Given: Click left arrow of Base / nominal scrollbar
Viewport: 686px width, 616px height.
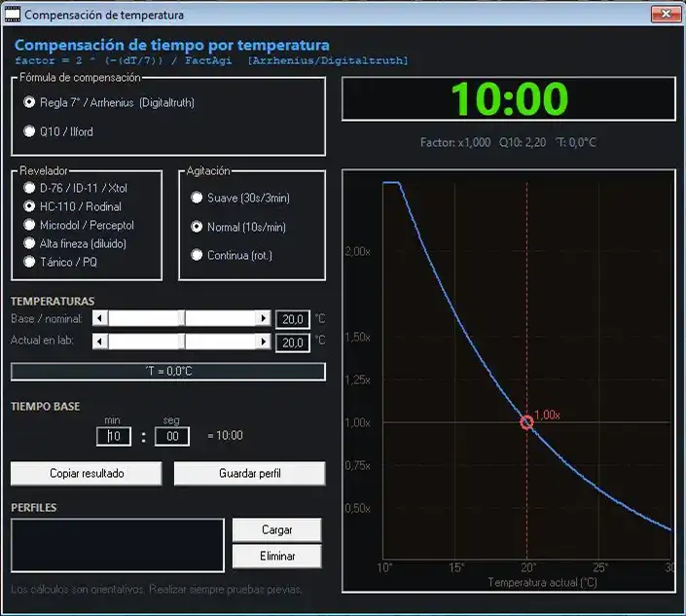Looking at the screenshot, I should coord(100,318).
